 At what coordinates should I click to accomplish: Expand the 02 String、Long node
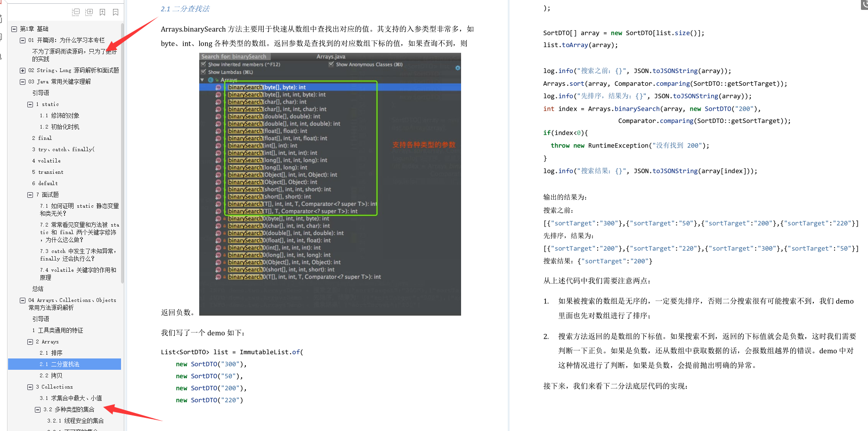[x=23, y=71]
